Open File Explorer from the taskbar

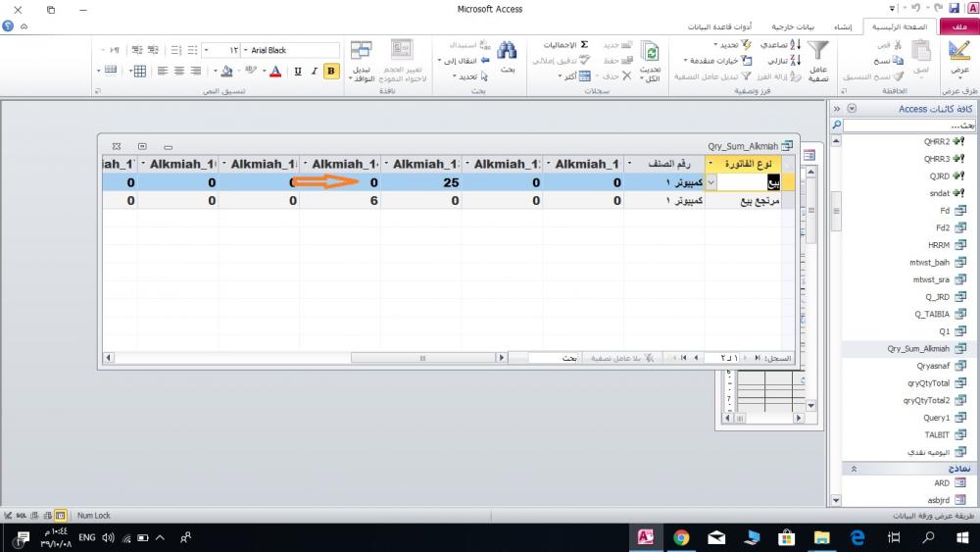point(821,537)
